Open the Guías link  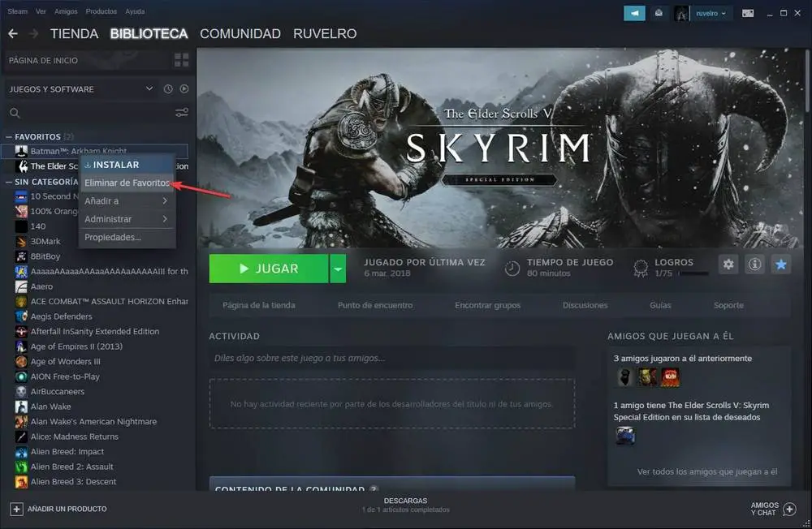pyautogui.click(x=660, y=305)
